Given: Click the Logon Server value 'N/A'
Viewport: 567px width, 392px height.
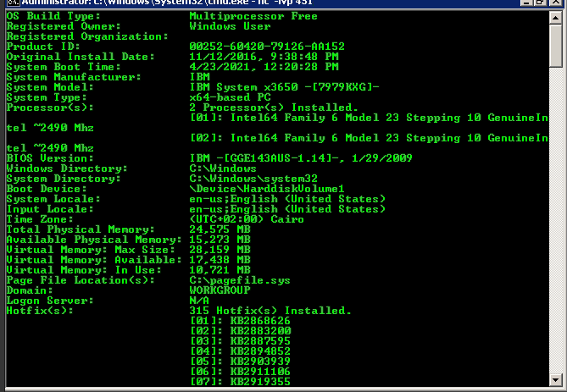Looking at the screenshot, I should coord(199,301).
